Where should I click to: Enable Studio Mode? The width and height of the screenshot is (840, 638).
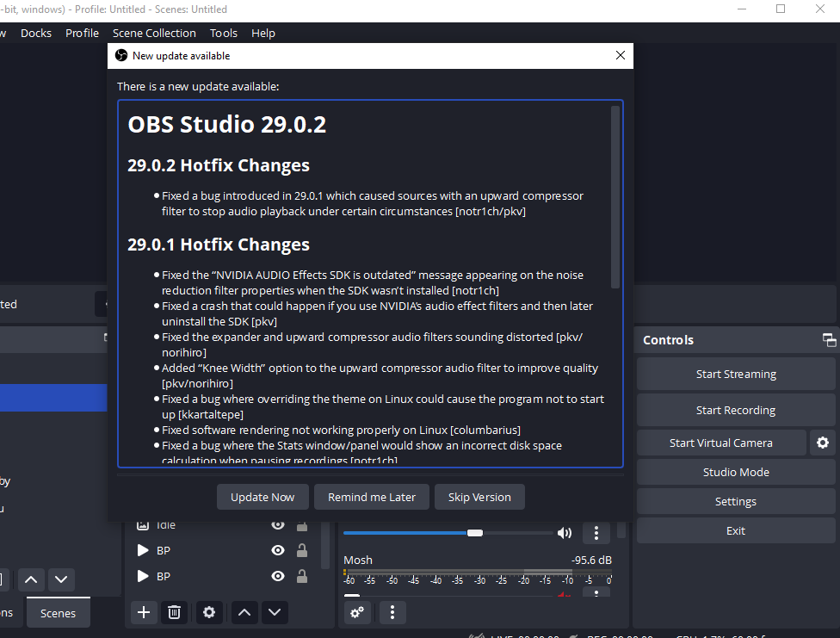point(736,473)
